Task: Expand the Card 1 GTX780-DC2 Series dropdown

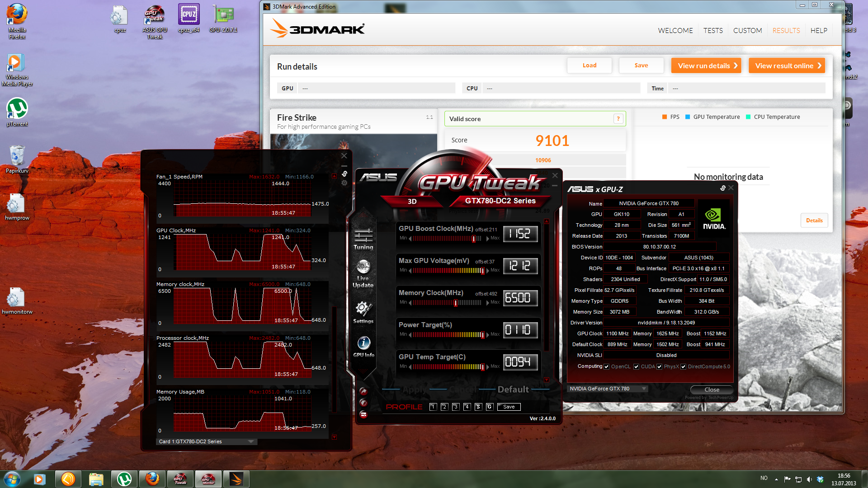Action: [x=251, y=441]
